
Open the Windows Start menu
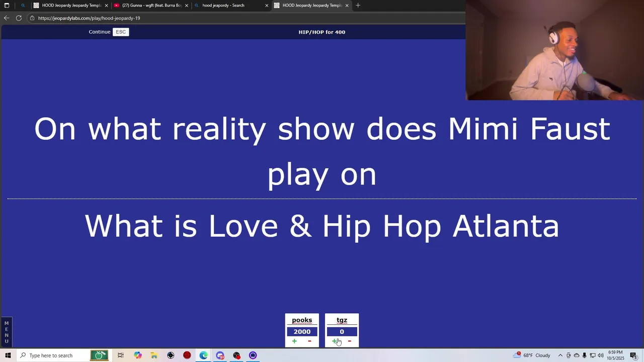pyautogui.click(x=8, y=355)
